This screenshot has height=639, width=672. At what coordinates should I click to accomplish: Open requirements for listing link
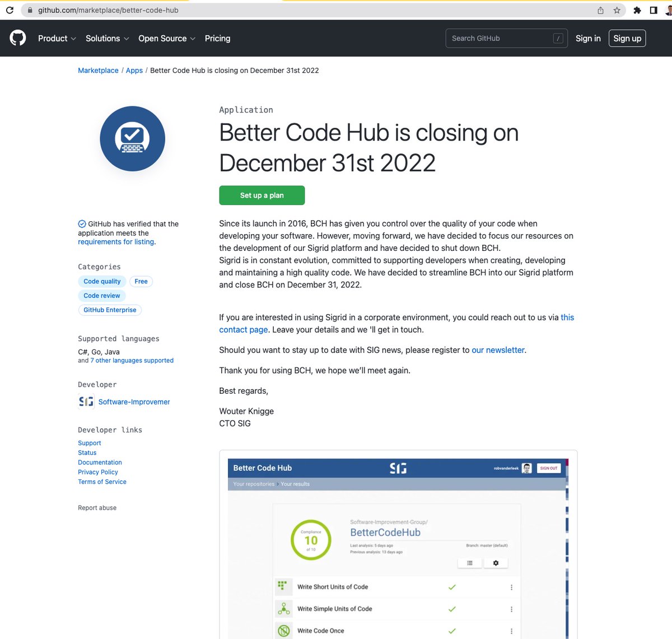116,242
